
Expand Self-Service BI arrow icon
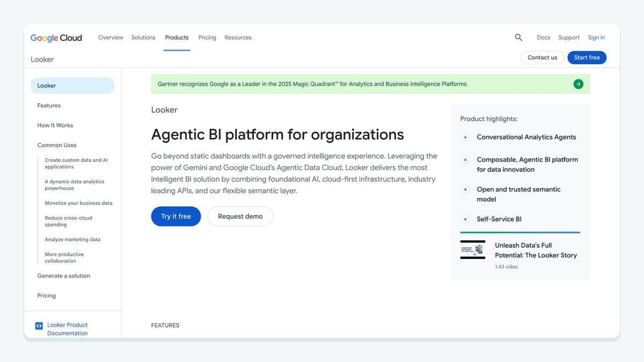click(465, 219)
